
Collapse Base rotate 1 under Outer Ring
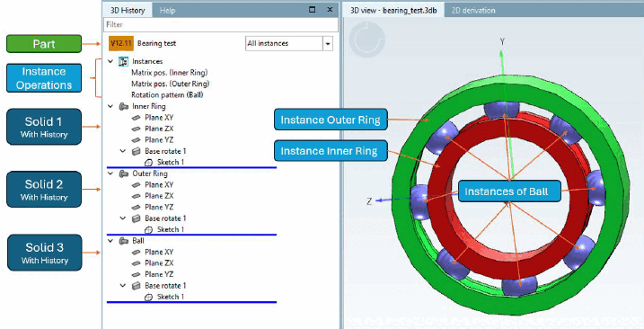point(123,218)
